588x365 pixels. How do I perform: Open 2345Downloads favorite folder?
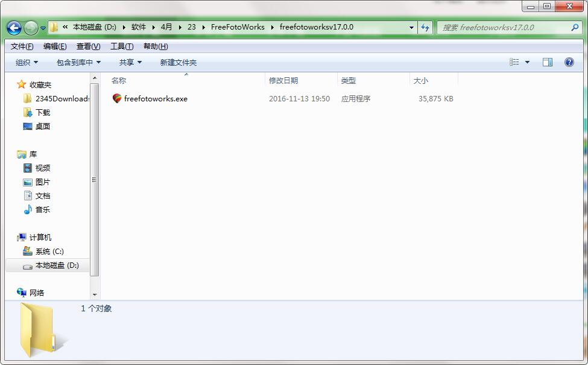coord(62,99)
